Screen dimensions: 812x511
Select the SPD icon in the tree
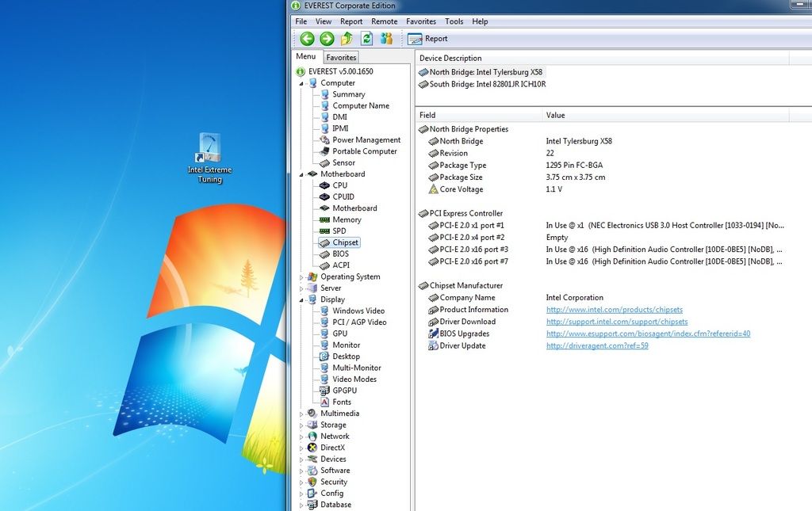pyautogui.click(x=324, y=231)
